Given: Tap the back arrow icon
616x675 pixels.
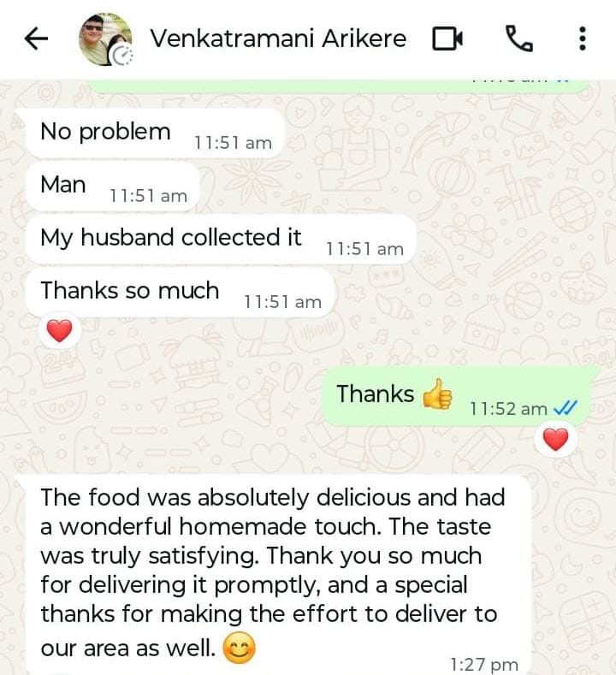Looking at the screenshot, I should click(36, 38).
